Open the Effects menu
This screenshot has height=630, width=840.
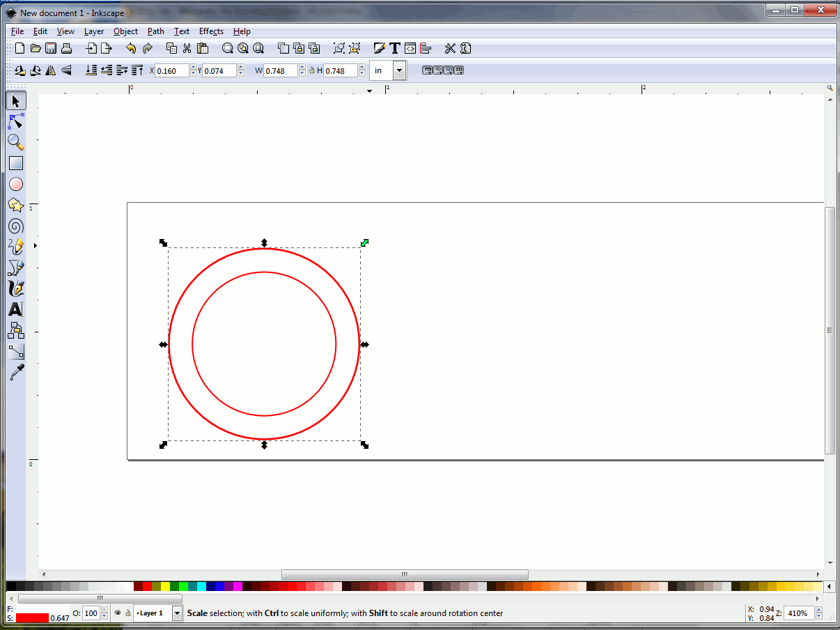211,31
